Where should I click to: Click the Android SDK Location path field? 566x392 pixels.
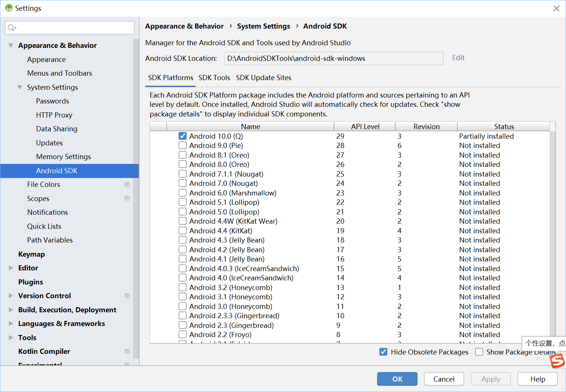333,59
